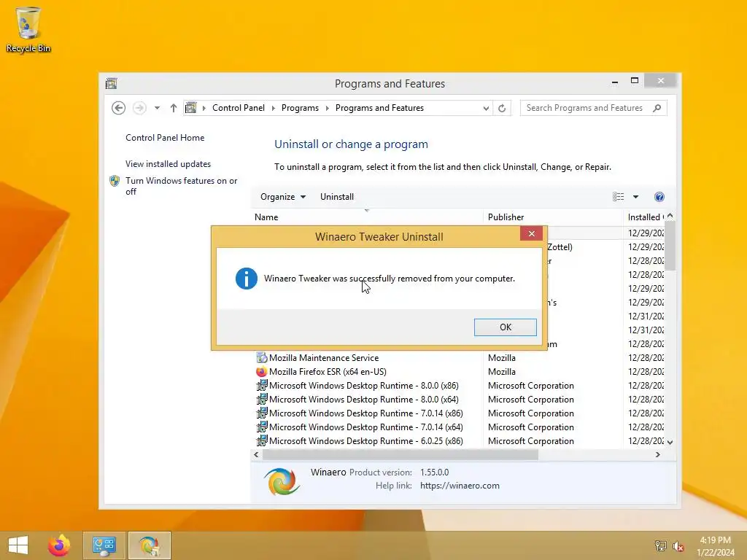The image size is (747, 560).
Task: Click the shield icon beside Windows features
Action: [x=115, y=181]
